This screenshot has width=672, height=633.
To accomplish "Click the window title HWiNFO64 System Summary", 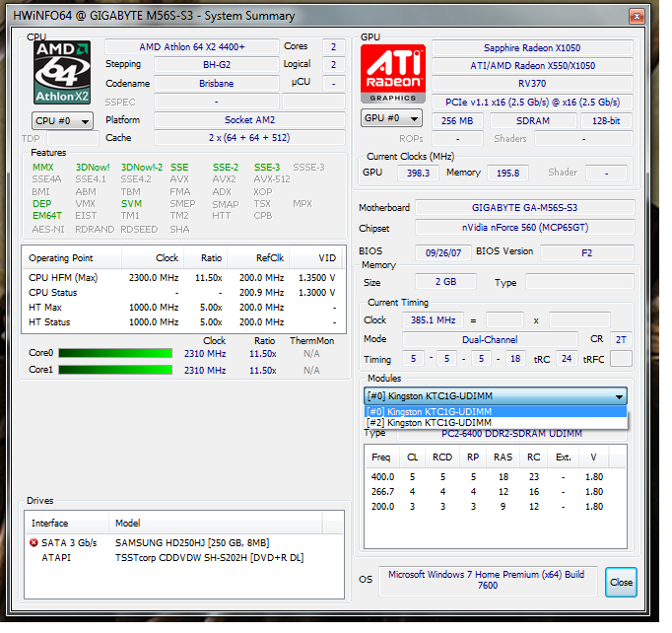I will [154, 16].
